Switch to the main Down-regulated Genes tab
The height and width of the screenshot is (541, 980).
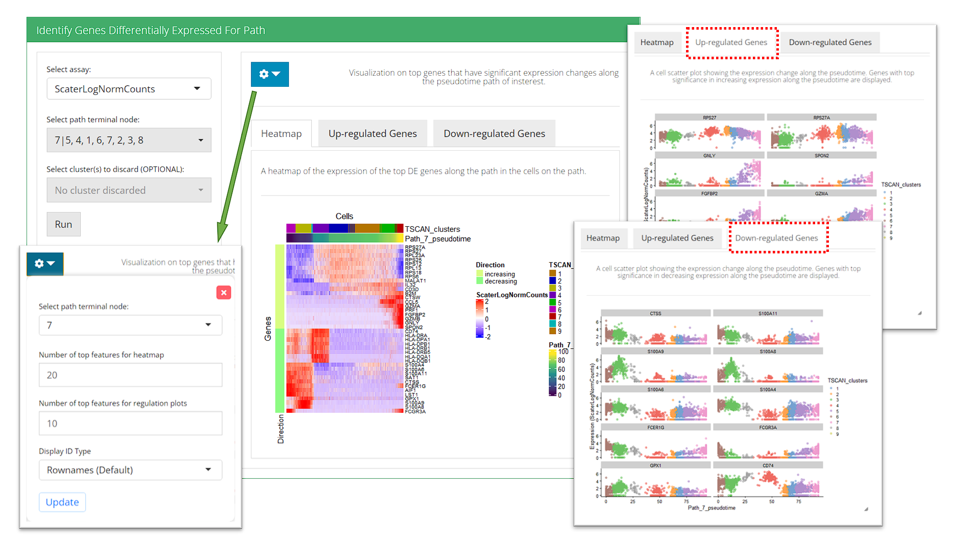(x=494, y=134)
